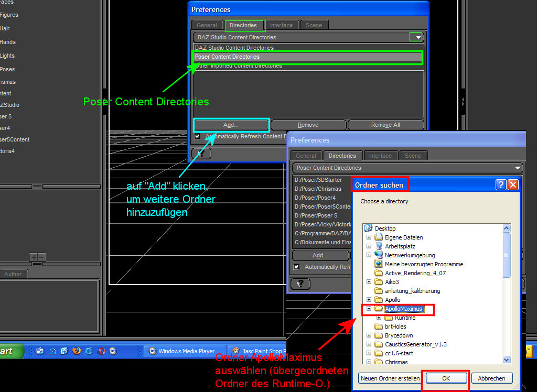Launch Firefox from the quick launch bar

[x=77, y=351]
